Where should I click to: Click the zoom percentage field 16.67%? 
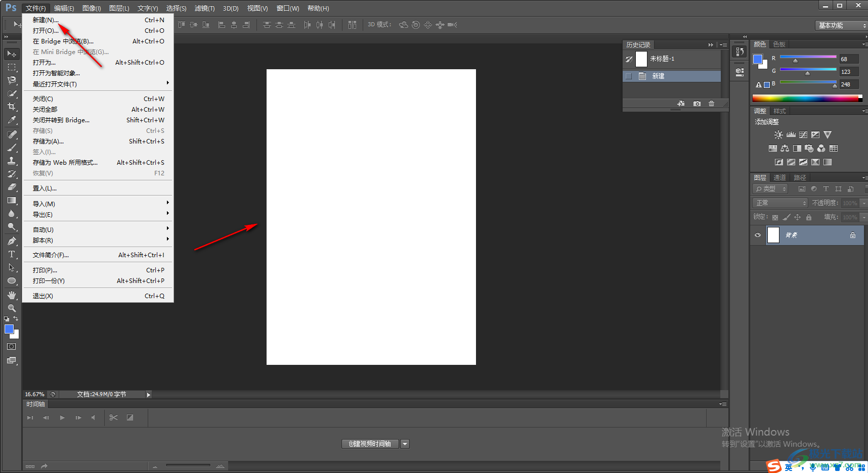(34, 394)
